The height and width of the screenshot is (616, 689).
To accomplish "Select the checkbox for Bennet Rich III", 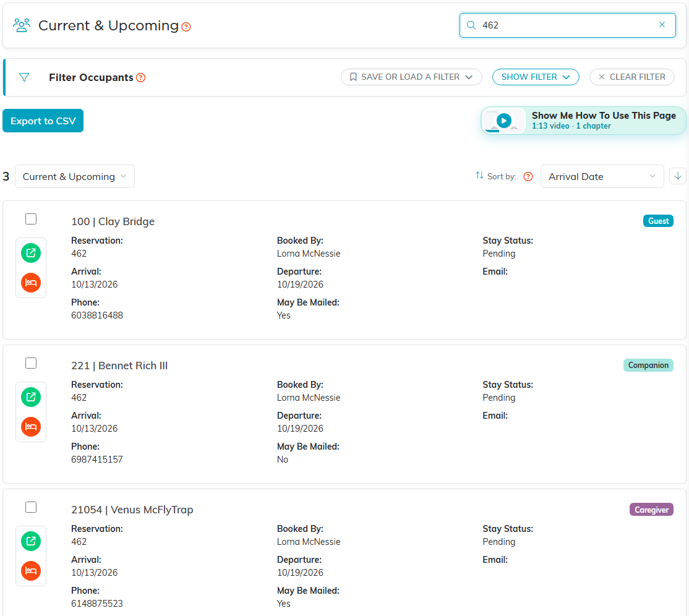I will [31, 363].
